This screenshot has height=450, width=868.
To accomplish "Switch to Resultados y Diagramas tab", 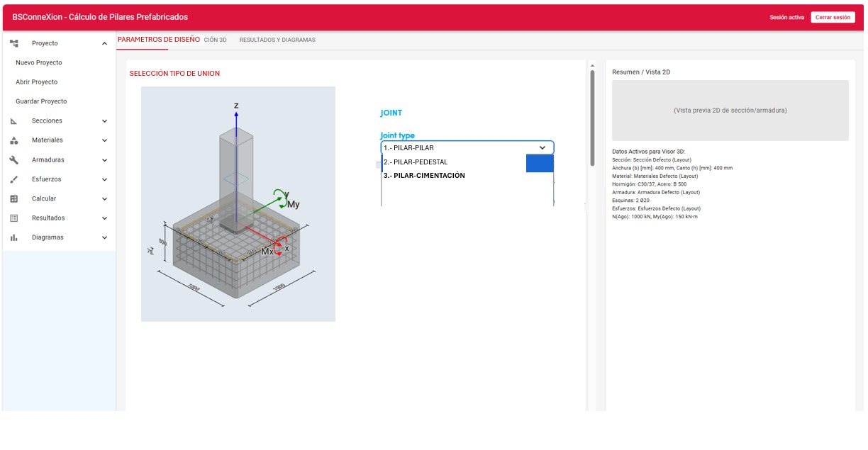I will [x=277, y=40].
